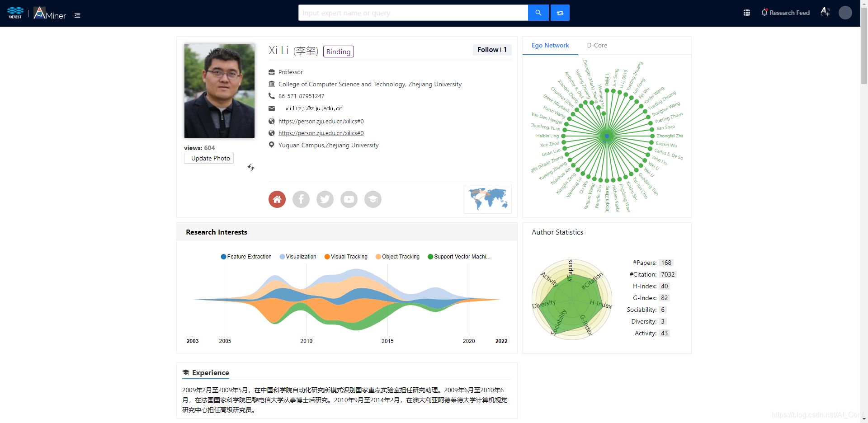
Task: Click the Author Statistics radar chart
Action: point(572,299)
